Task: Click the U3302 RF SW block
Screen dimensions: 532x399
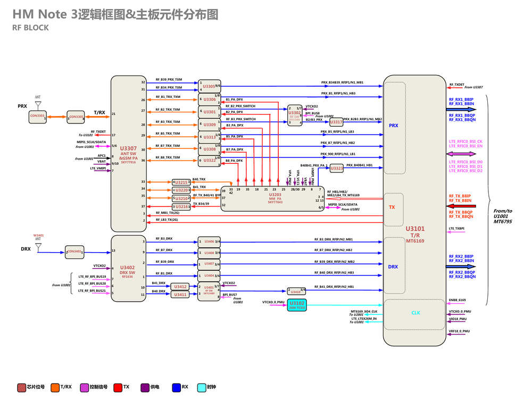Action: 295,115
